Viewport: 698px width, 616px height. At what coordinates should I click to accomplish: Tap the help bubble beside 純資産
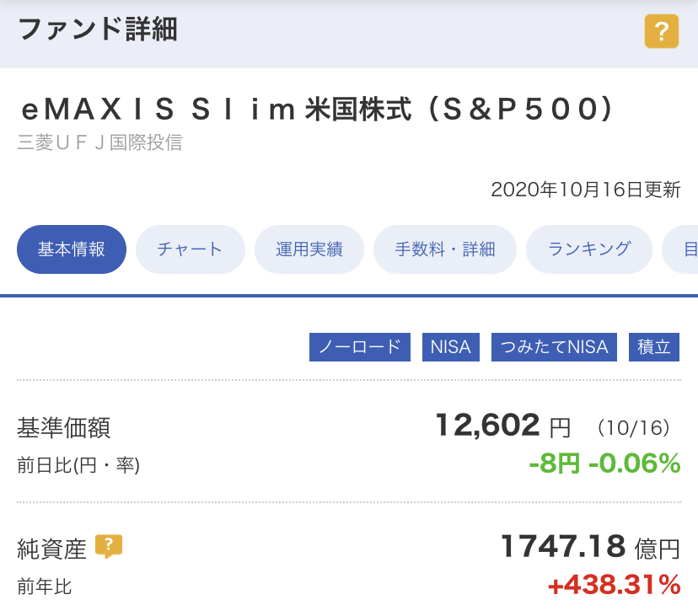tap(109, 546)
